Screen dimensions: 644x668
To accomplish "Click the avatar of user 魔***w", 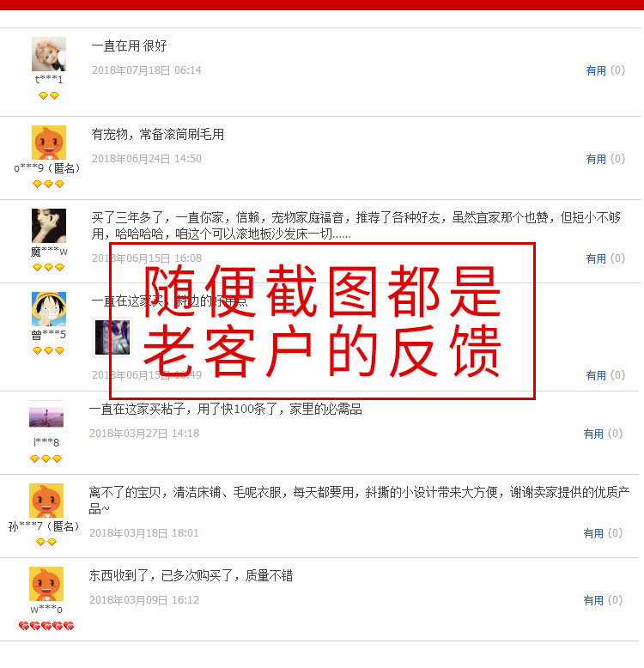I will click(x=49, y=226).
